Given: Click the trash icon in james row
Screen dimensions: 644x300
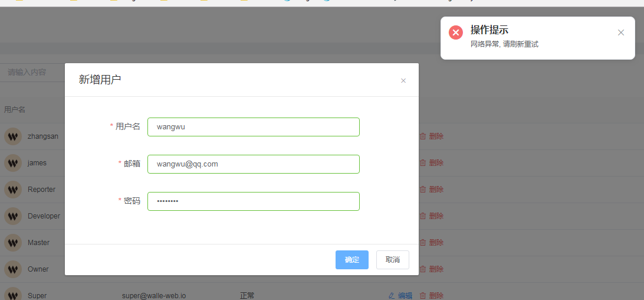Looking at the screenshot, I should click(423, 162).
